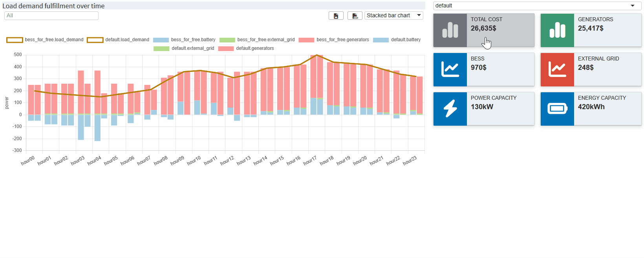Open the Stacked bar chart type dropdown
Image resolution: width=644 pixels, height=258 pixels.
pos(393,15)
